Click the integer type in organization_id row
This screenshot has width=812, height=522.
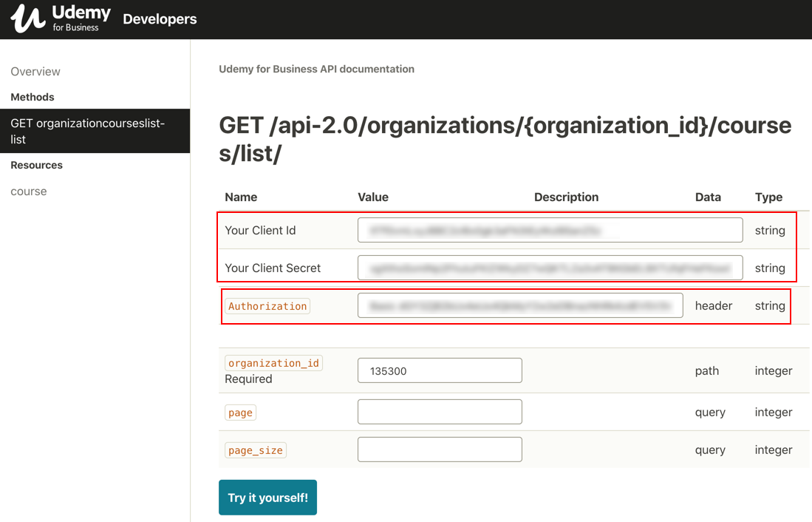[x=773, y=370]
